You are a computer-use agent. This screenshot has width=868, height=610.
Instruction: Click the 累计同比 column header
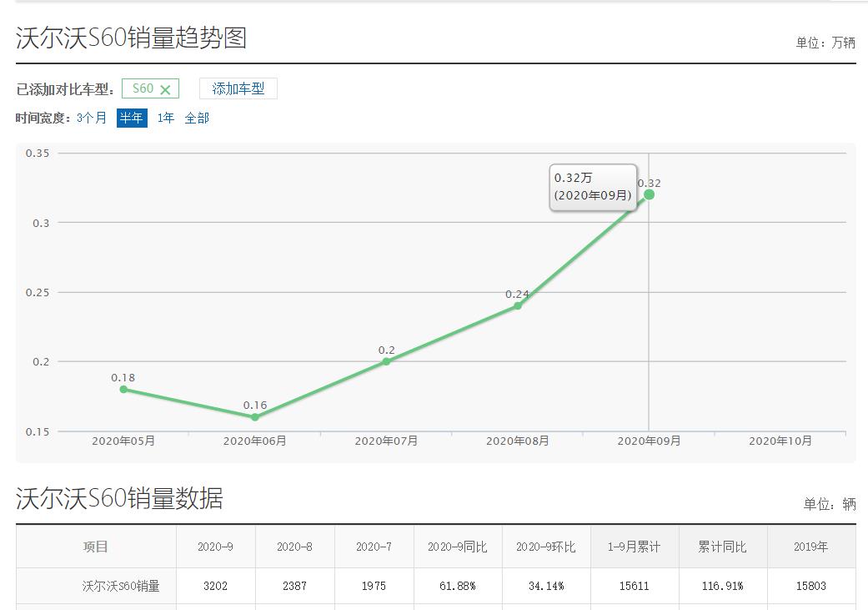click(x=722, y=547)
